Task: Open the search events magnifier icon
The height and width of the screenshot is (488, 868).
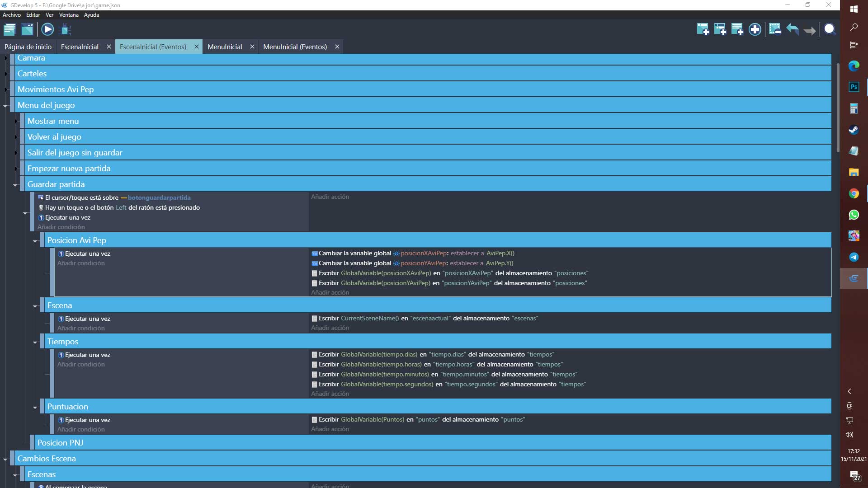Action: tap(830, 29)
